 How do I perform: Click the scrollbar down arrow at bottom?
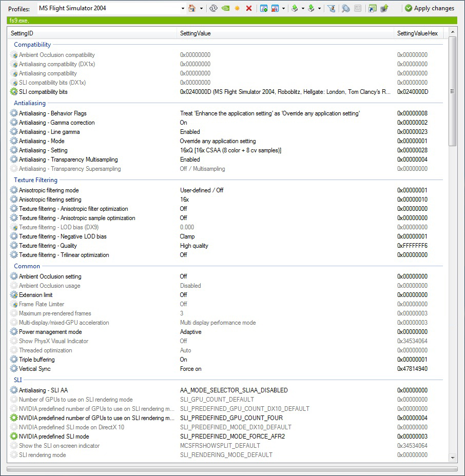453,458
